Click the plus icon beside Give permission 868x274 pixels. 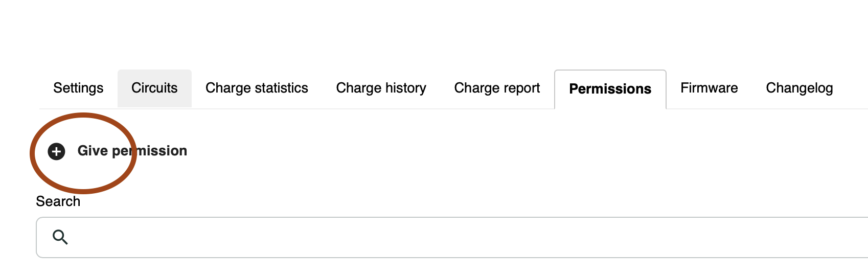(x=56, y=151)
